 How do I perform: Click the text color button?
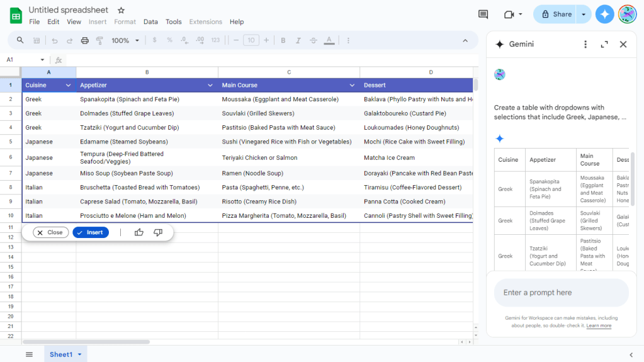point(329,40)
